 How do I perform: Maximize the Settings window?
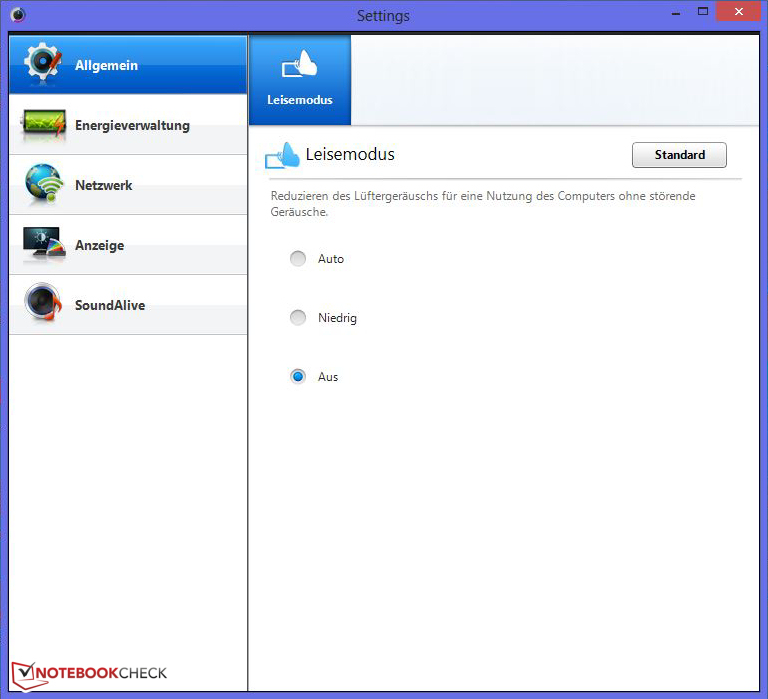point(703,12)
